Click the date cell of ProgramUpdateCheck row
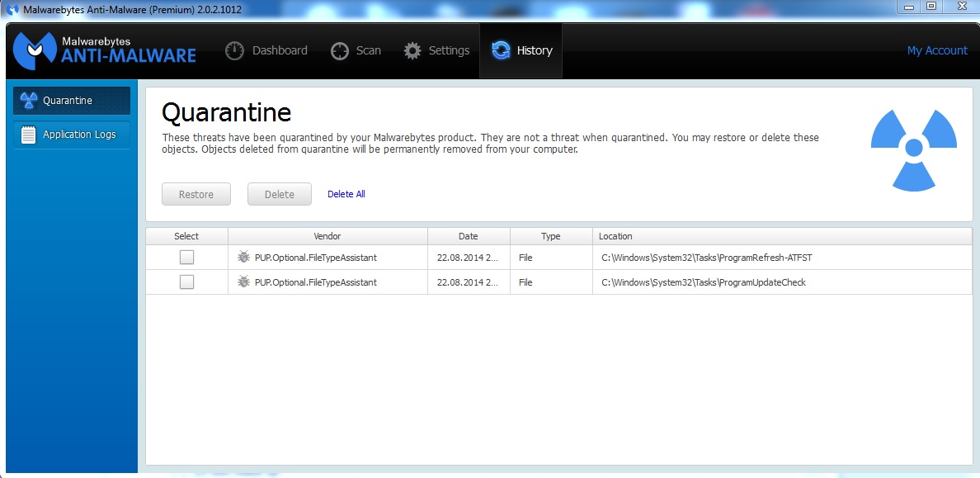This screenshot has width=980, height=478. pos(469,282)
